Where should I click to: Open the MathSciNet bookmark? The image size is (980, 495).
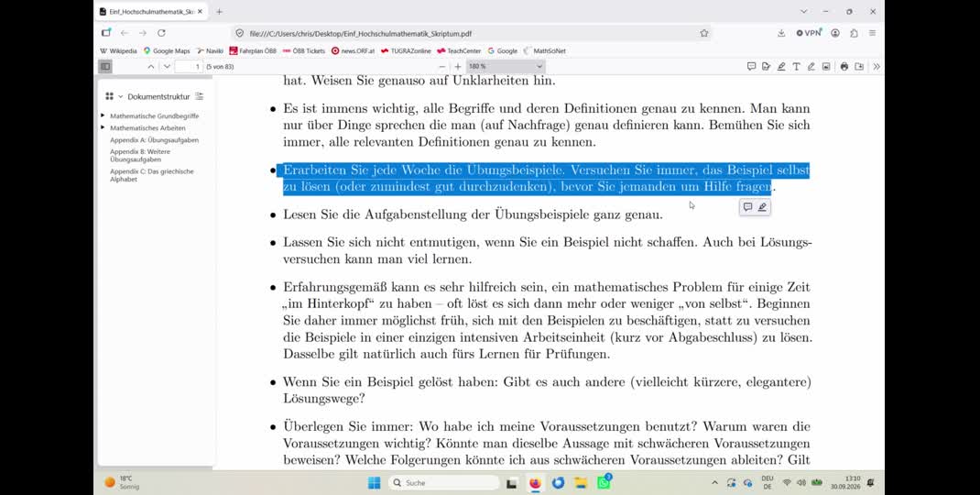[544, 50]
